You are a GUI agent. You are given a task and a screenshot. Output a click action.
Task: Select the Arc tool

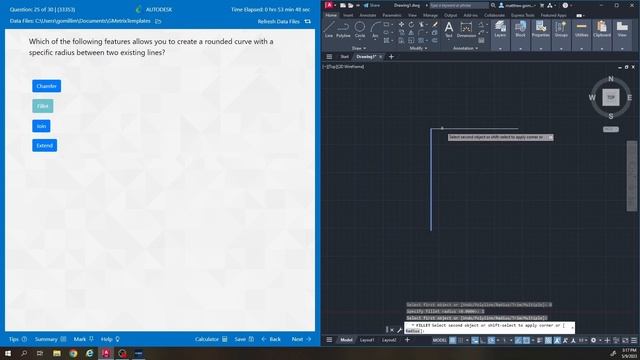375,30
